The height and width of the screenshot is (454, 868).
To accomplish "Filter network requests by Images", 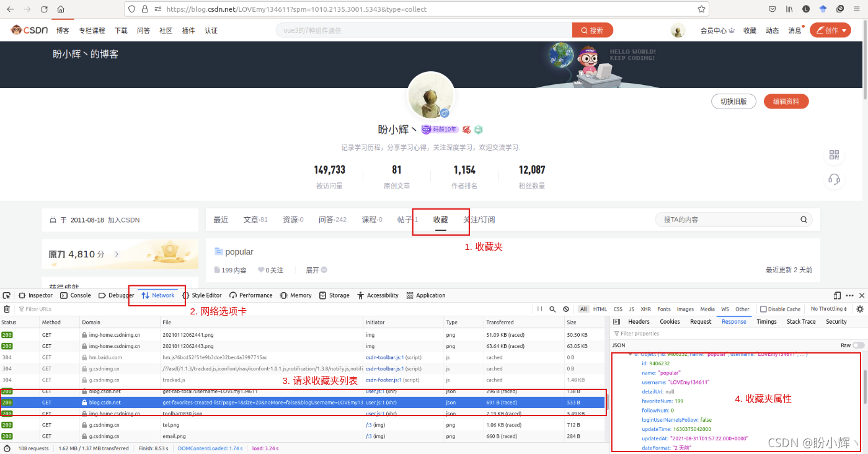I will (x=685, y=309).
